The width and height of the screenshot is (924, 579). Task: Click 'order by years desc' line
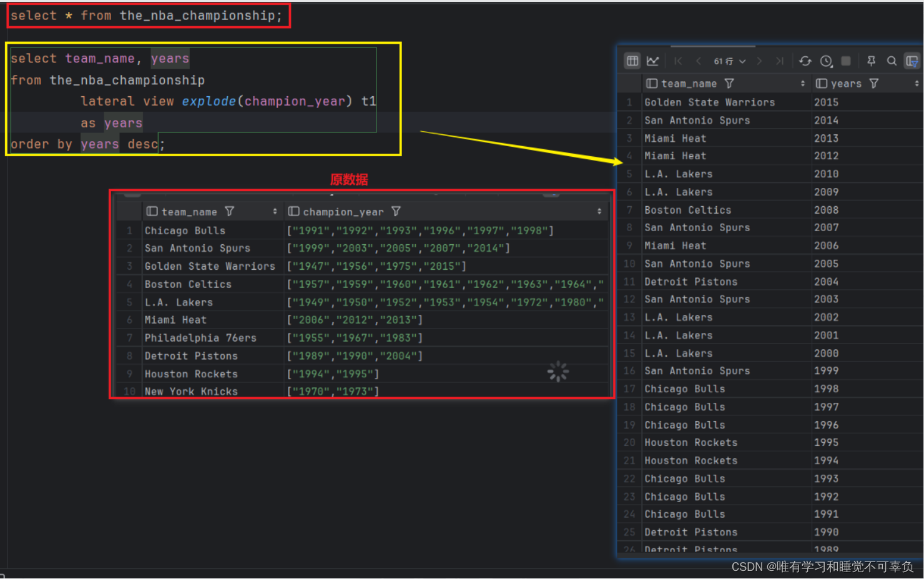coord(87,144)
